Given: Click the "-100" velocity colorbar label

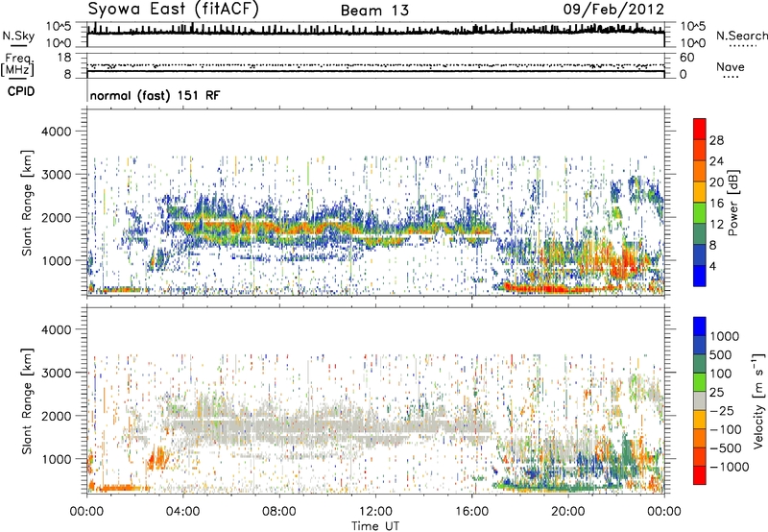Looking at the screenshot, I should click(x=725, y=429).
